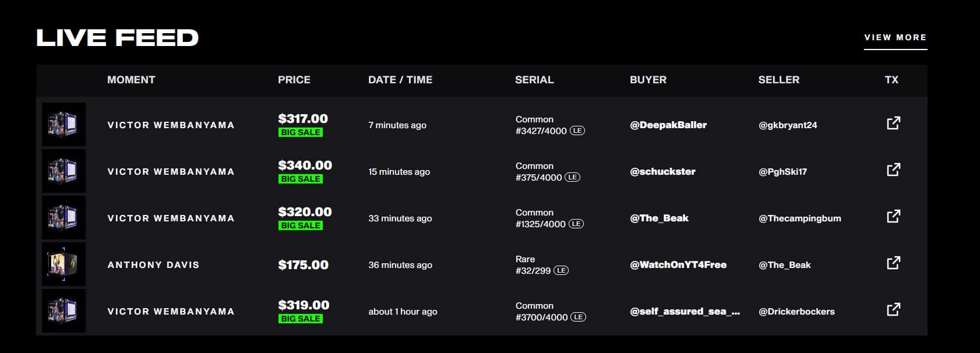Click the Price column header

(294, 80)
